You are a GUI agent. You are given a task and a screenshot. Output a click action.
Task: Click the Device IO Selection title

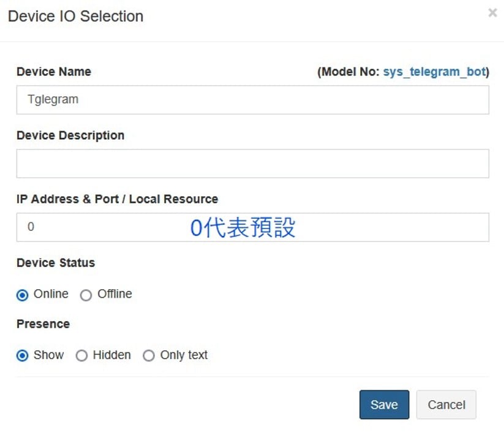point(75,17)
